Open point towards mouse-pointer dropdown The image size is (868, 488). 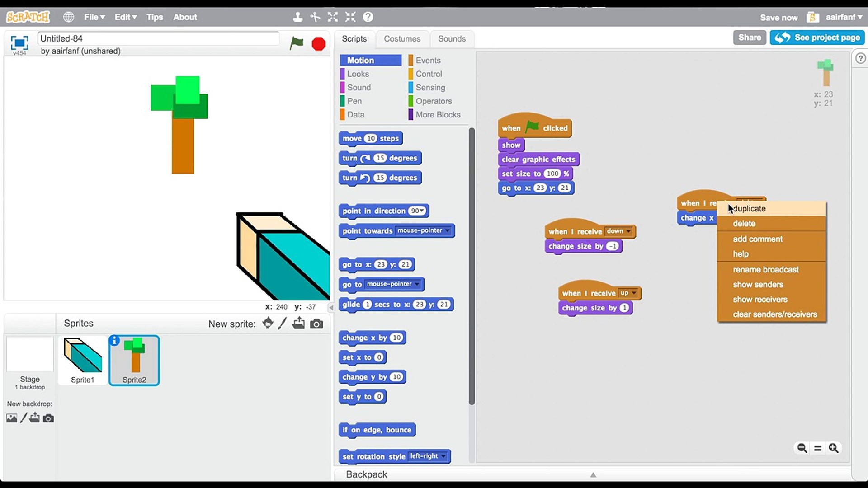pyautogui.click(x=448, y=230)
